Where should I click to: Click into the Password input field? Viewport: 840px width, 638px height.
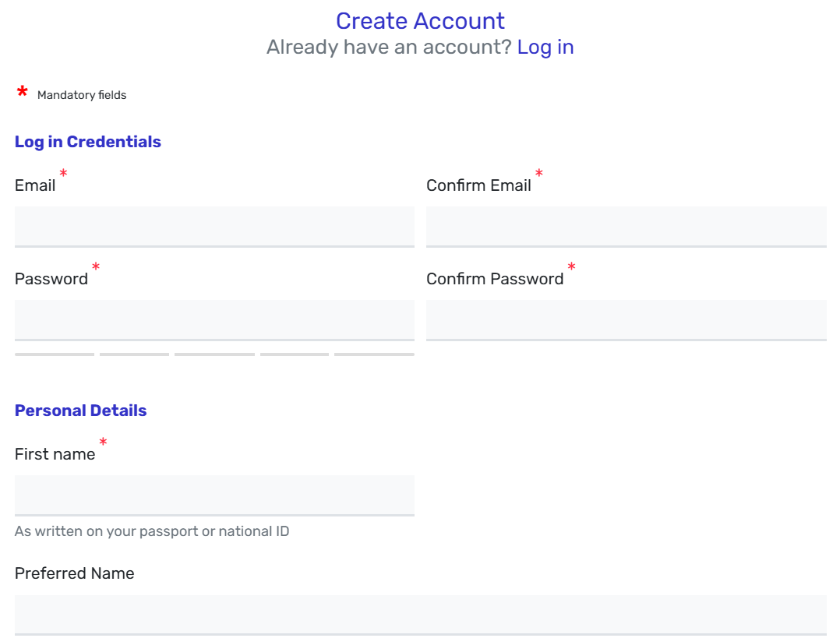click(214, 320)
